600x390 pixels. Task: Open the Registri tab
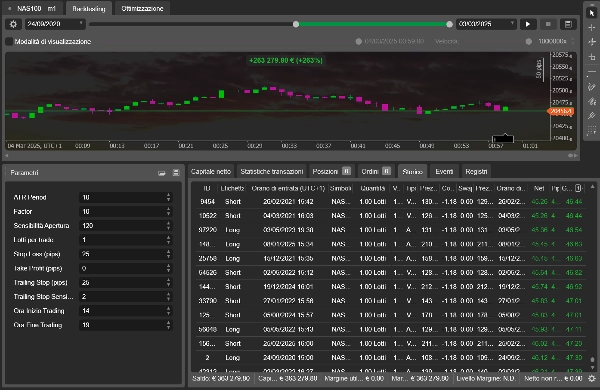click(x=476, y=171)
